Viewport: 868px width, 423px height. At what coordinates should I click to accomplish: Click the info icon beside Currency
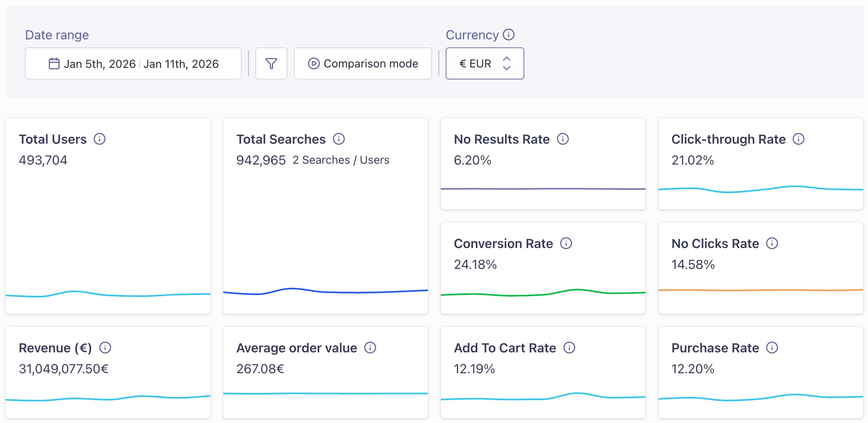(x=509, y=35)
